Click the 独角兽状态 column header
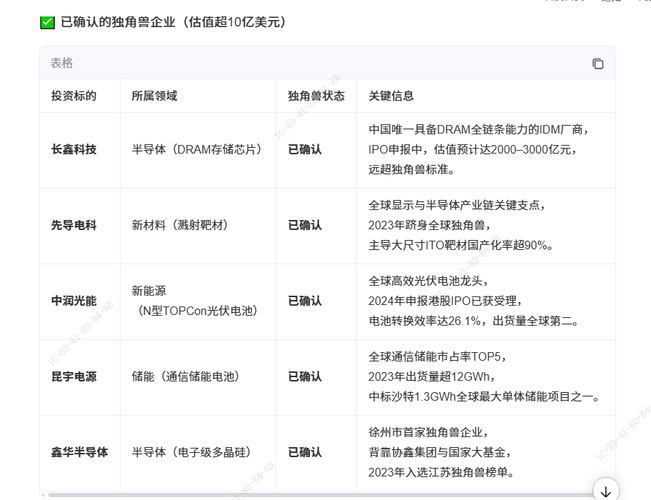 click(316, 96)
